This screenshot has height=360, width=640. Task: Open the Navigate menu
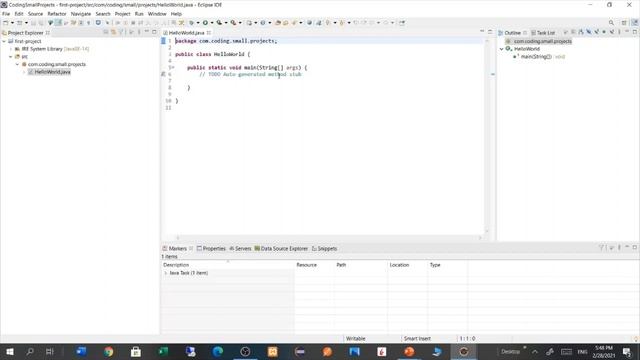(x=81, y=14)
